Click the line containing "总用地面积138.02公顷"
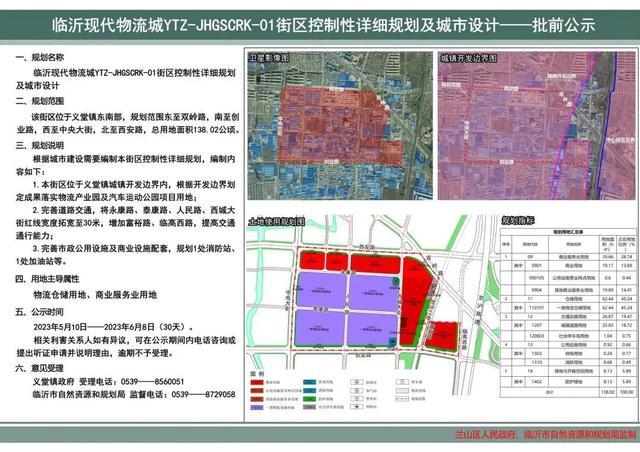Viewport: 640px width, 452px height. 128,130
